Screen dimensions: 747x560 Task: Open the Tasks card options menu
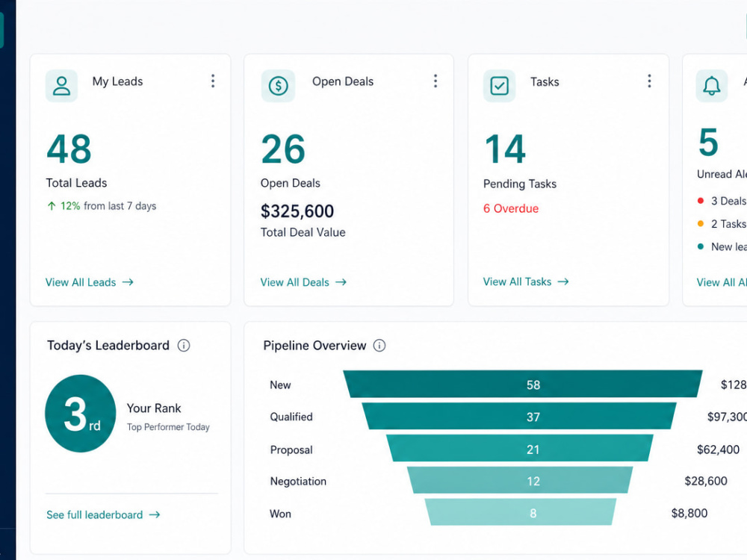649,81
